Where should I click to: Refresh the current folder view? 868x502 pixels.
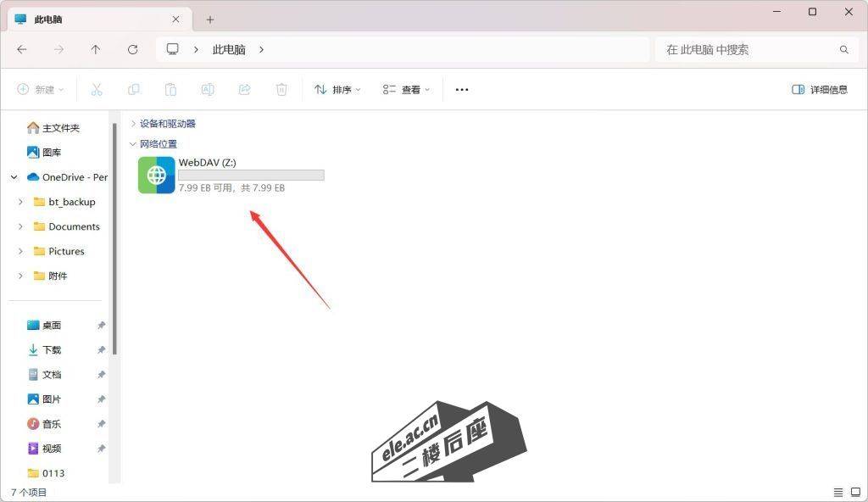(132, 50)
